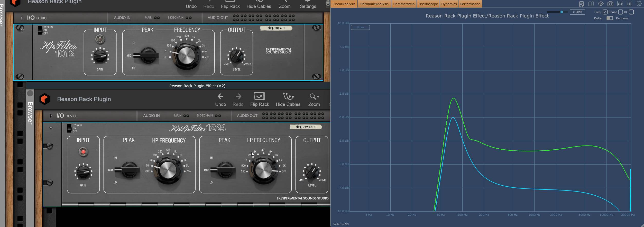The height and width of the screenshot is (227, 644).
Task: Open the notes editor icon in analyzer
Action: click(582, 4)
